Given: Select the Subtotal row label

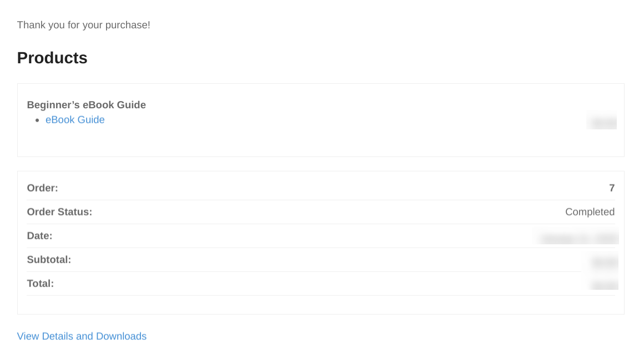Looking at the screenshot, I should pos(49,259).
